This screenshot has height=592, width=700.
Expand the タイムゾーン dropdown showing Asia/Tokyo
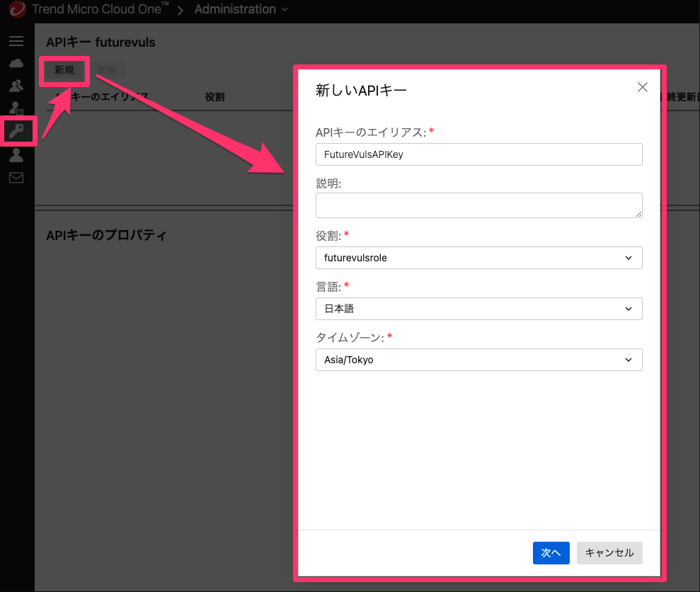(478, 360)
